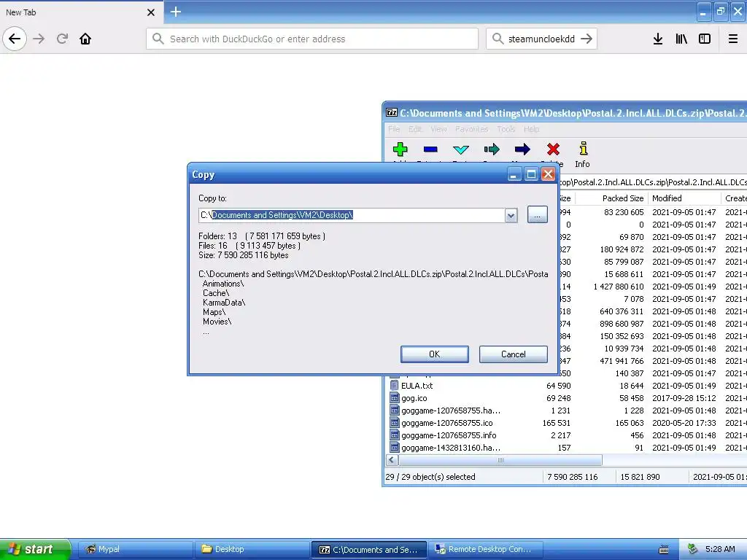The image size is (747, 560).
Task: Open the 7-Zip Help menu
Action: point(531,129)
